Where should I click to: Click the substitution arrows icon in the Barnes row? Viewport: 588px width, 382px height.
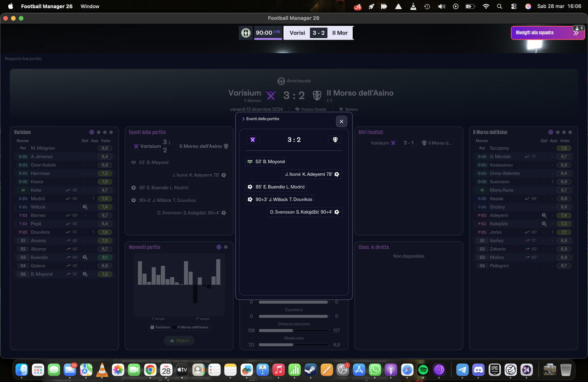[x=68, y=216]
